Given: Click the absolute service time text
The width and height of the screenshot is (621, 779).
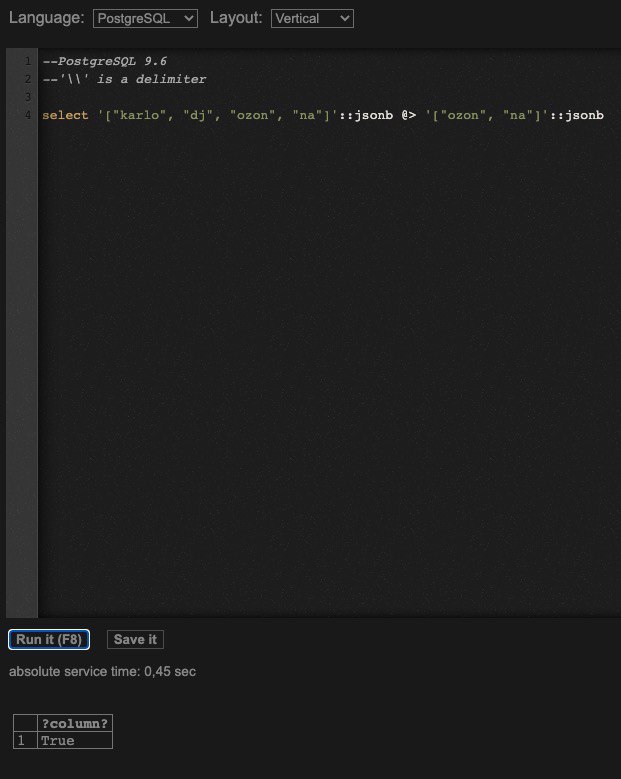Looking at the screenshot, I should click(x=102, y=672).
